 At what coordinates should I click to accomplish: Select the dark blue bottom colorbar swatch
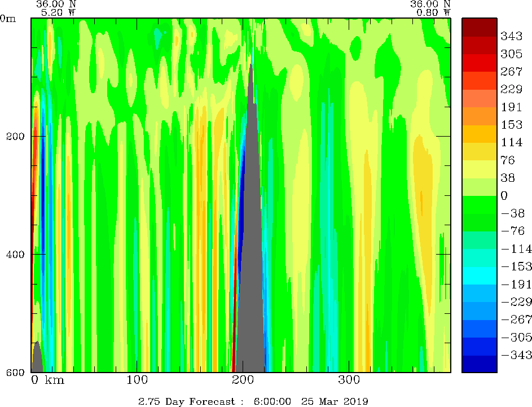(480, 364)
